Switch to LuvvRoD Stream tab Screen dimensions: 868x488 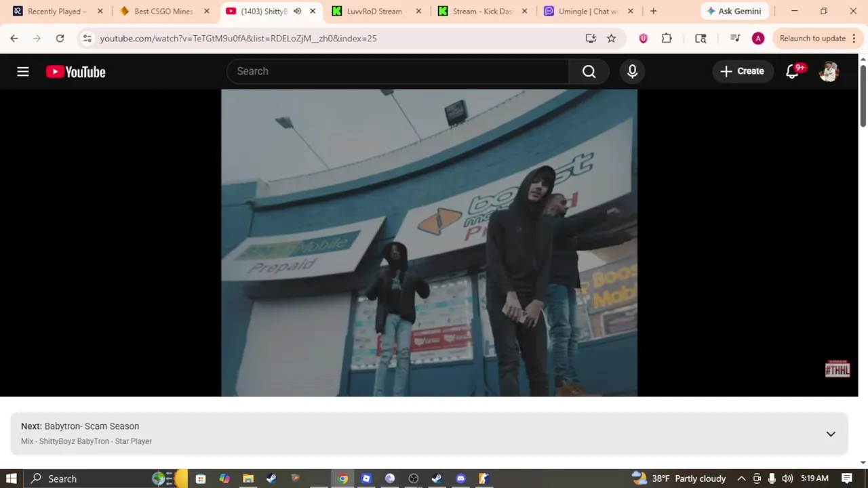pyautogui.click(x=374, y=12)
